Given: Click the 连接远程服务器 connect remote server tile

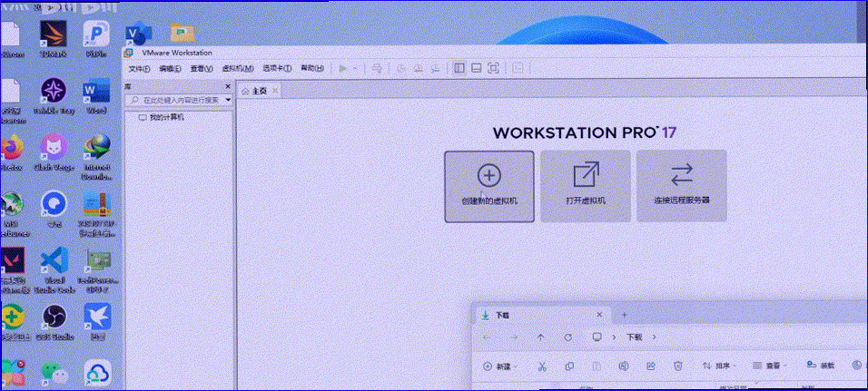Looking at the screenshot, I should click(682, 186).
